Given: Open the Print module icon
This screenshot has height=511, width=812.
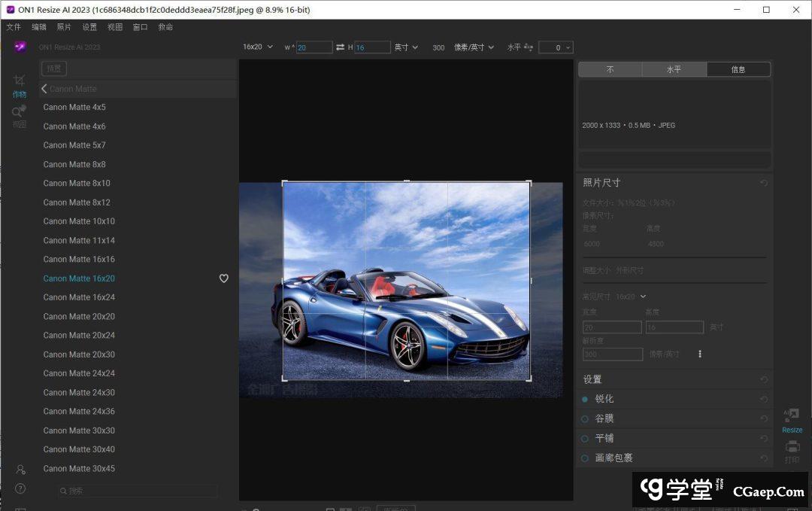Looking at the screenshot, I should click(x=792, y=448).
